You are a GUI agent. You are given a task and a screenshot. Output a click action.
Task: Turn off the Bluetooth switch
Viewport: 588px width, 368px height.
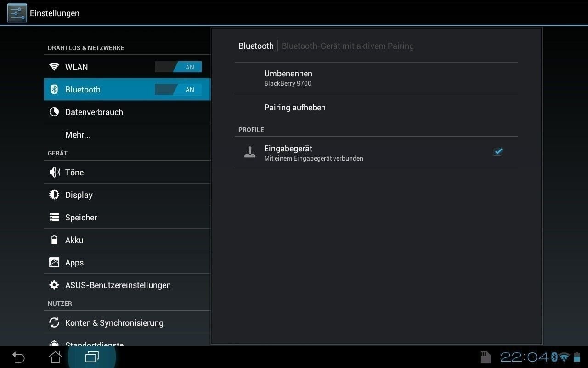pyautogui.click(x=178, y=90)
